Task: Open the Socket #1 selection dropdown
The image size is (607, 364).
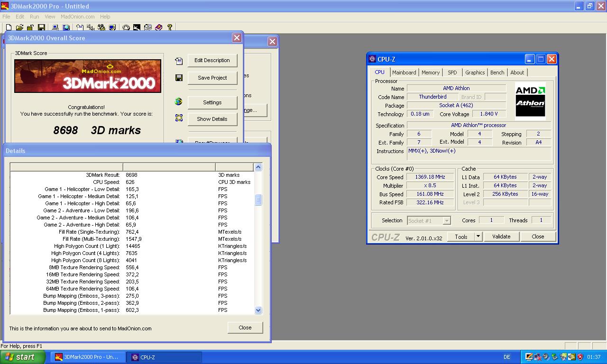Action: click(x=429, y=220)
